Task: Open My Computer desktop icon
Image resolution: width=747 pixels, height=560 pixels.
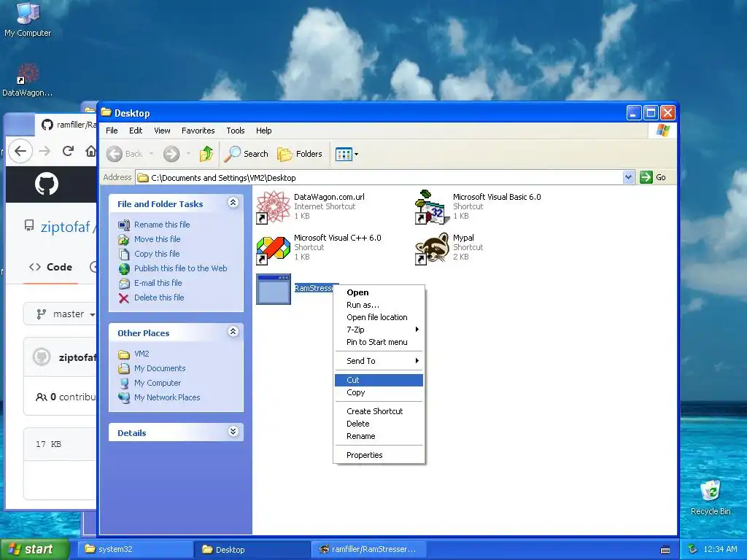Action: [28, 19]
